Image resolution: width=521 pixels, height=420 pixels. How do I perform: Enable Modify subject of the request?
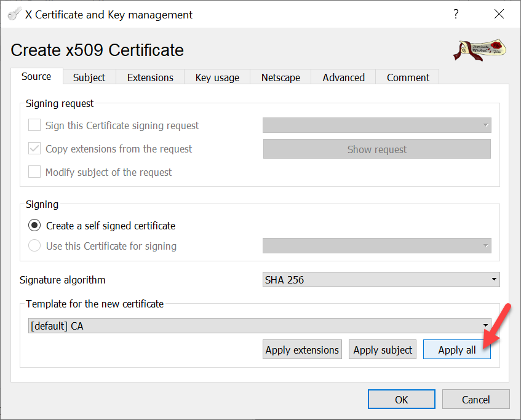[x=35, y=172]
